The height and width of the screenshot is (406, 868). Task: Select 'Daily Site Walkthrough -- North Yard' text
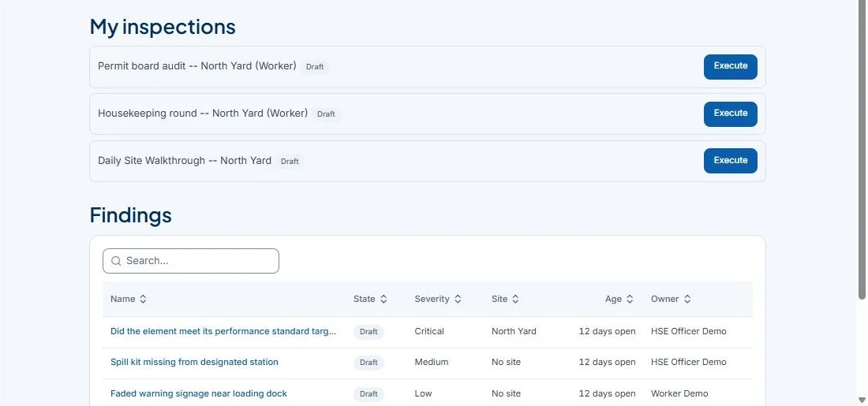click(185, 160)
